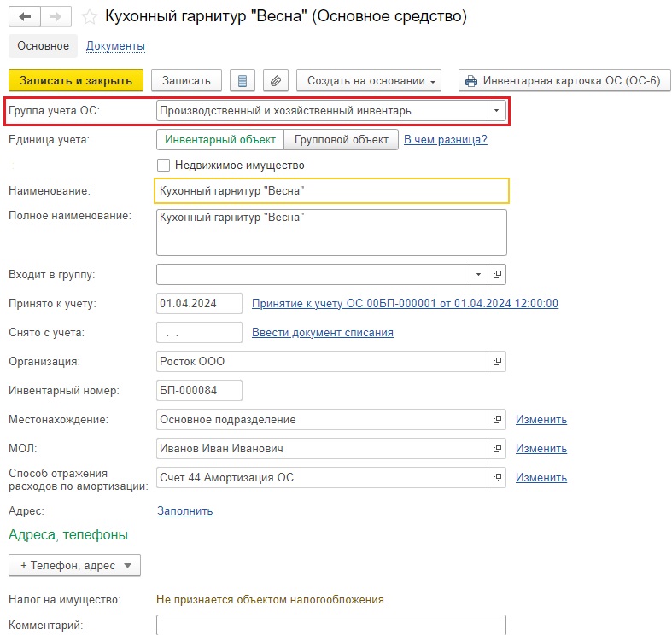The image size is (672, 635).
Task: Click into the Комментарий input field
Action: (331, 625)
